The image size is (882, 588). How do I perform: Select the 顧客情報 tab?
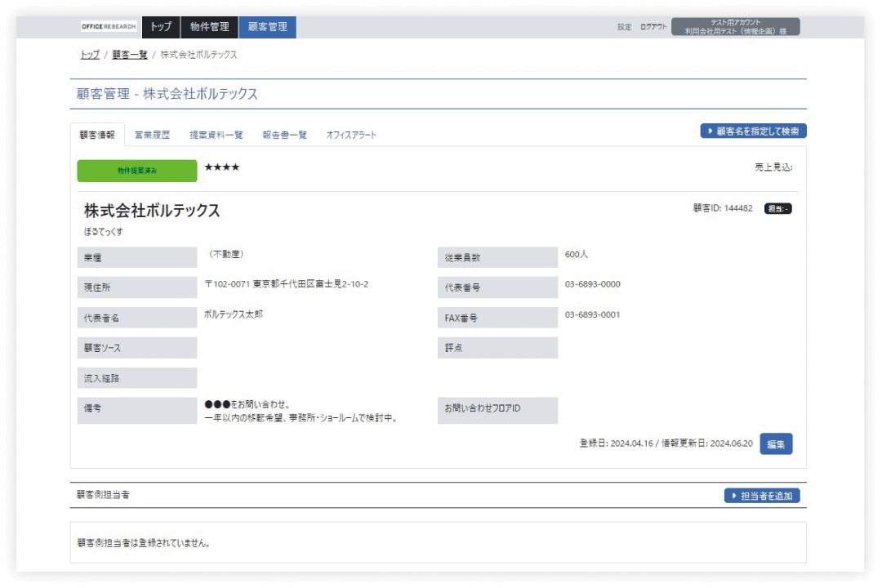[x=97, y=135]
